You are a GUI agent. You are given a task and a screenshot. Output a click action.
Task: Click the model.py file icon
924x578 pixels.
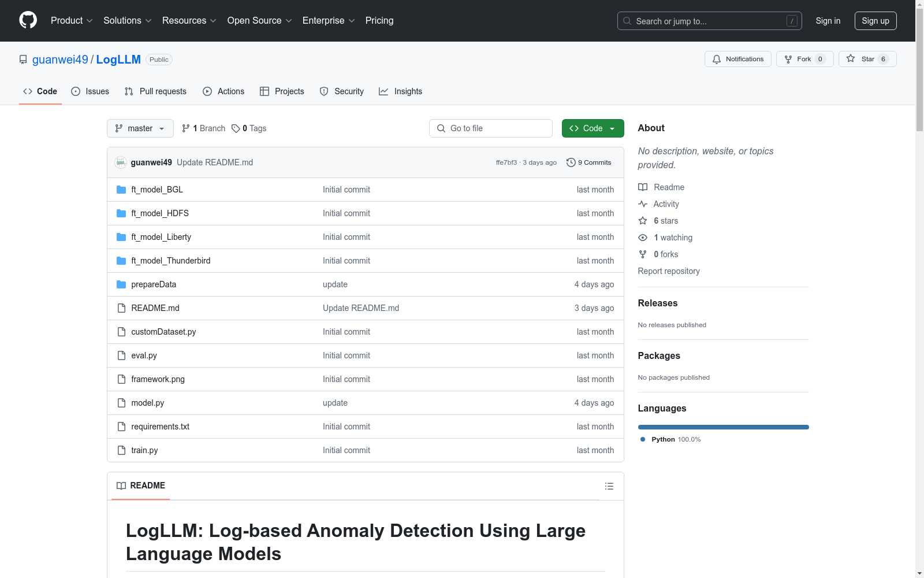[x=121, y=403]
